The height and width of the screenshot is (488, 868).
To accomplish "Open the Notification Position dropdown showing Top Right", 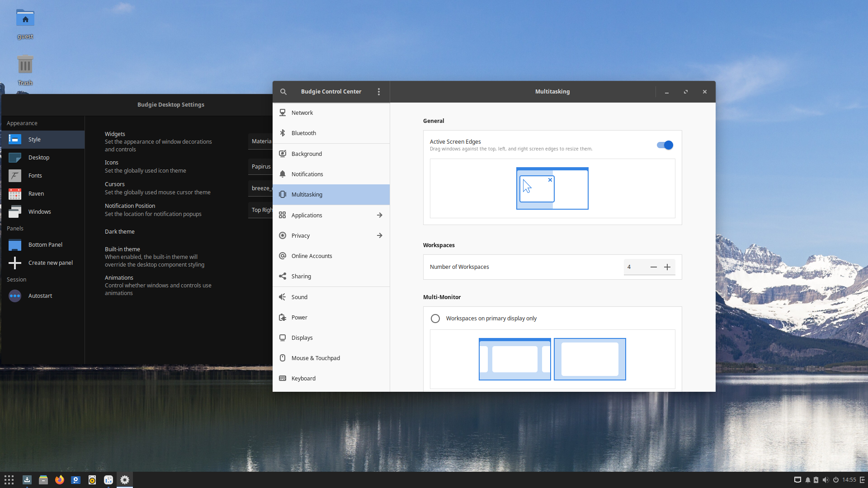I will coord(260,210).
